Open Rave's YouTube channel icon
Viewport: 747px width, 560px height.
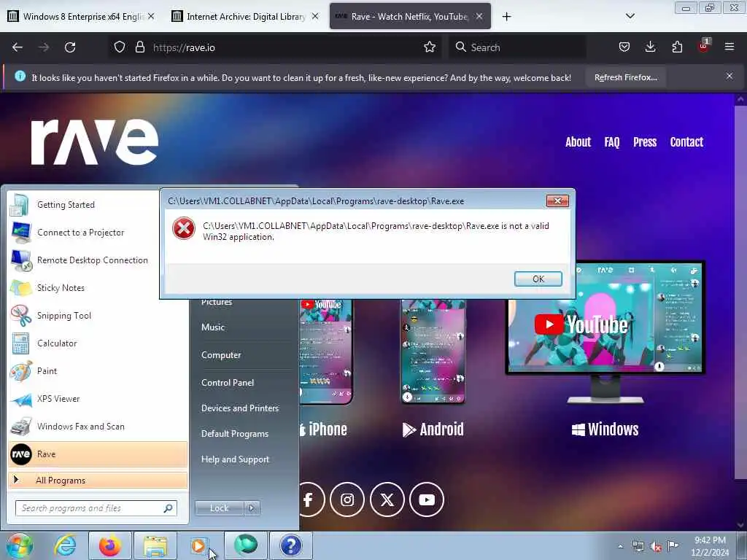427,499
